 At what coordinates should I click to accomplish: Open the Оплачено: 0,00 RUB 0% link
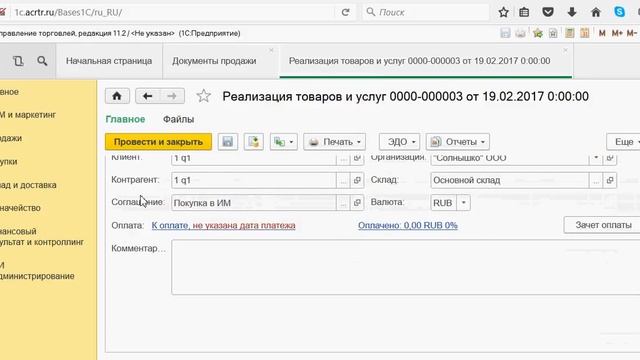click(408, 225)
